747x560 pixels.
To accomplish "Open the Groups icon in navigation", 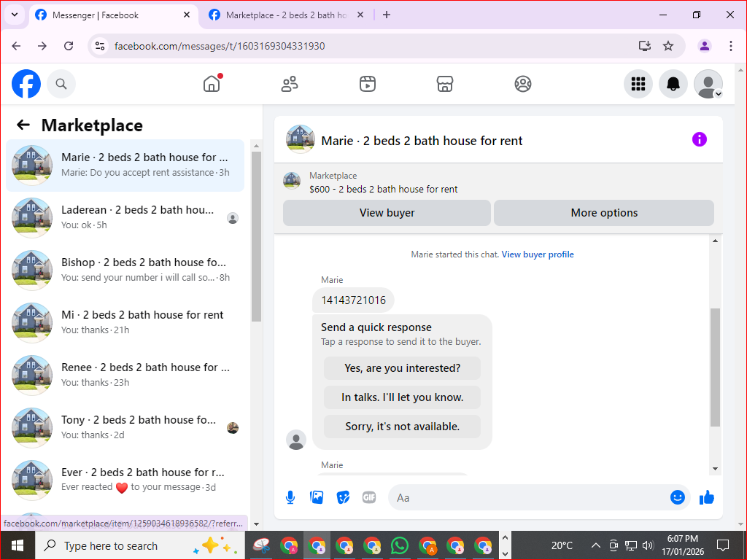I will (x=522, y=84).
